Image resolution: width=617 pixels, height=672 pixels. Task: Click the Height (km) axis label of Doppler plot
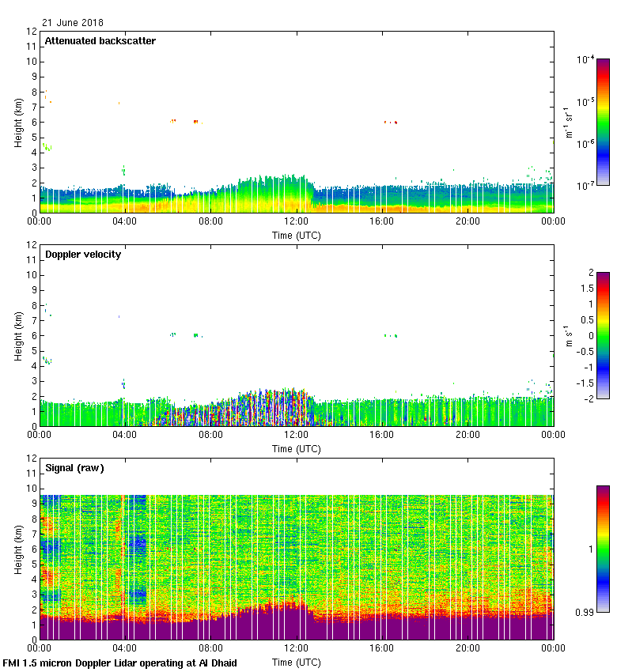tap(17, 335)
